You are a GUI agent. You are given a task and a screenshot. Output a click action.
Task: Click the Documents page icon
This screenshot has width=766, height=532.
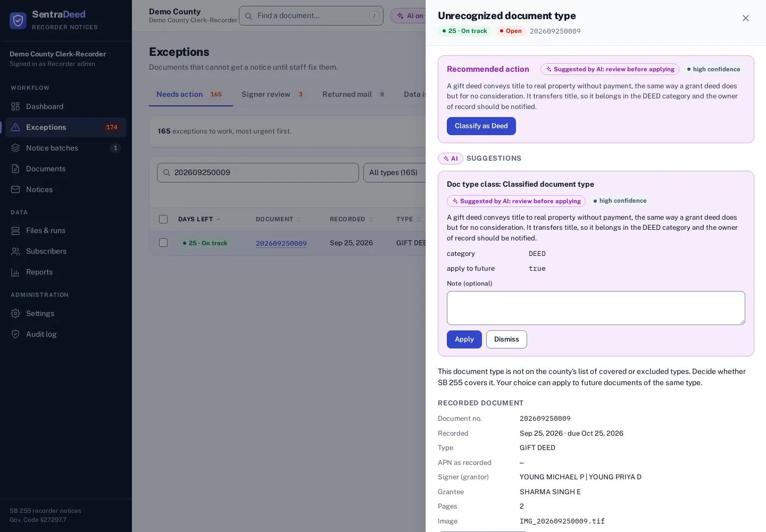[x=15, y=169]
